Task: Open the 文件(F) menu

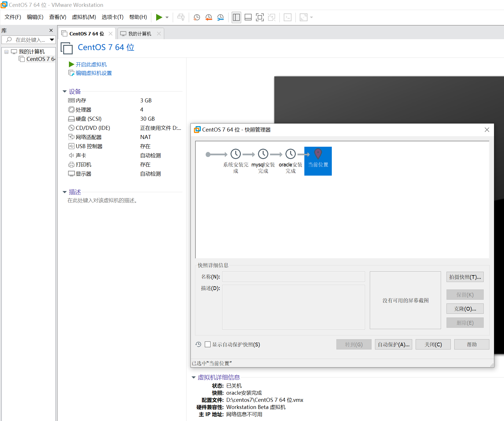Action: coord(13,17)
